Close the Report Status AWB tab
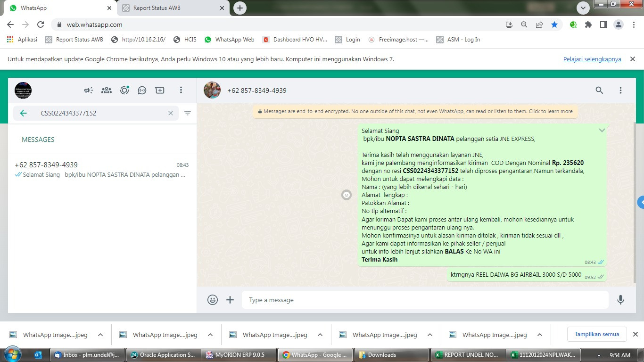The height and width of the screenshot is (362, 644). pyautogui.click(x=222, y=8)
